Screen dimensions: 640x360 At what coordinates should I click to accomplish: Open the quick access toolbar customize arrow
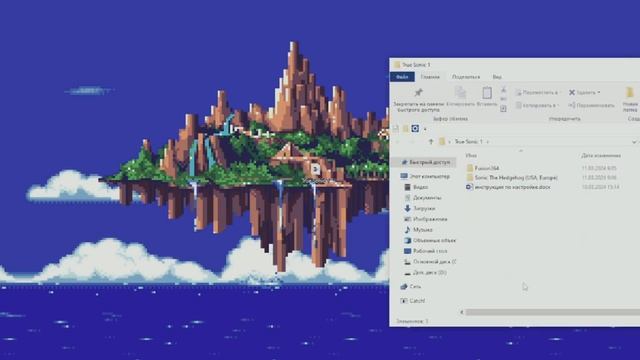[425, 129]
